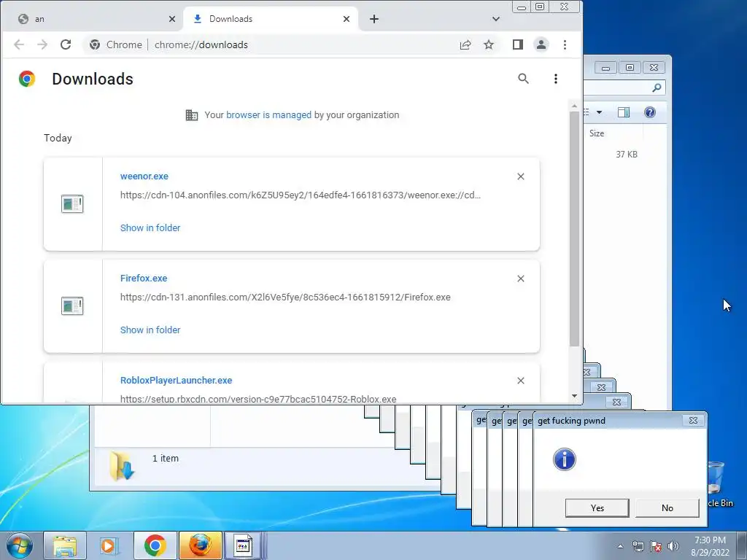Open the popup program taskbar button

coord(244,545)
